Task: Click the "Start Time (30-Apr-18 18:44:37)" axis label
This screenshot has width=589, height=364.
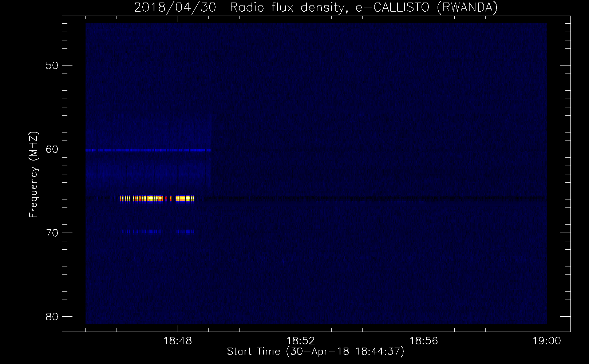Action: click(x=316, y=352)
